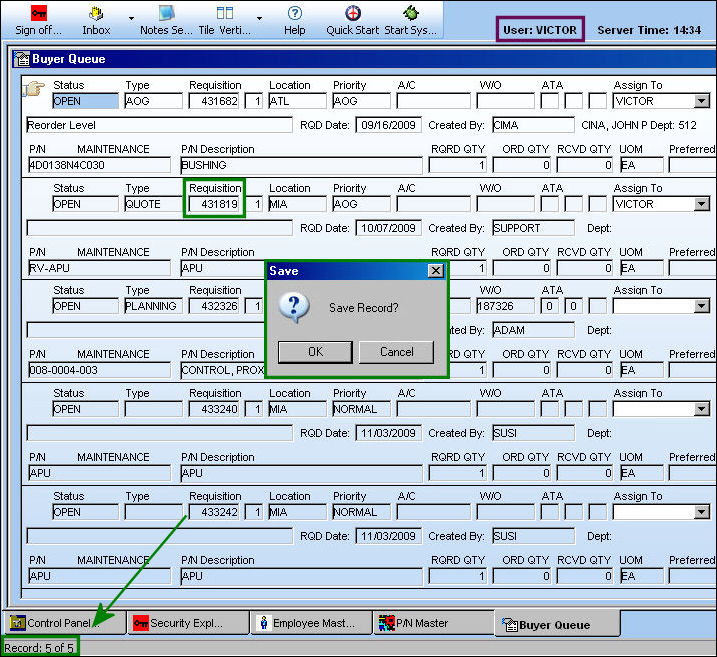The image size is (717, 657).
Task: Switch to the Employee Master tab
Action: tap(312, 623)
